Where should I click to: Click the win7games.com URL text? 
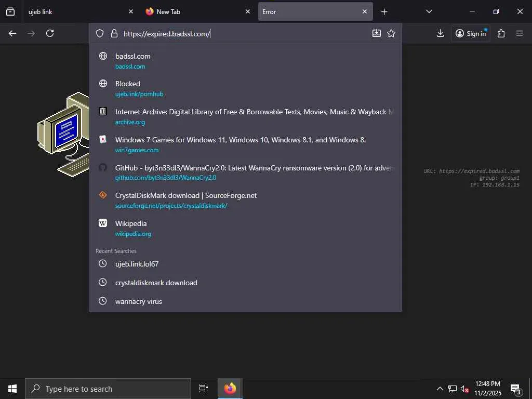[x=137, y=150]
